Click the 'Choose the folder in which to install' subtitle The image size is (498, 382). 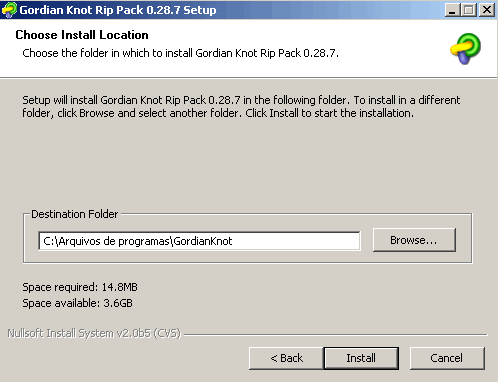coord(180,53)
